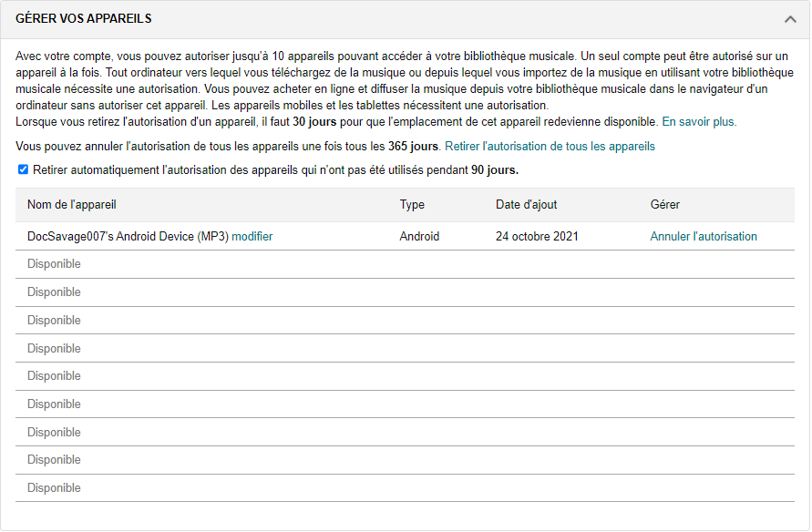Click the 90 jours bold text
812x532 pixels.
pyautogui.click(x=495, y=170)
